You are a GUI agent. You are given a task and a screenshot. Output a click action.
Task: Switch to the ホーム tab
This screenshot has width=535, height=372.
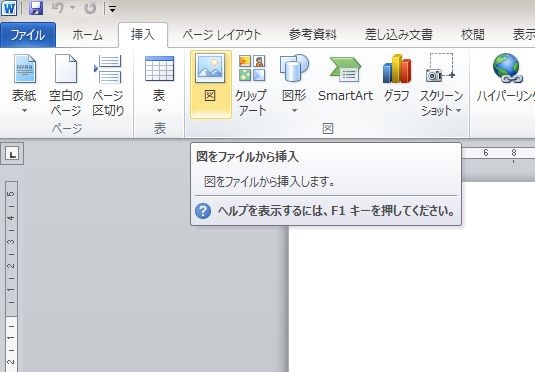(x=87, y=35)
